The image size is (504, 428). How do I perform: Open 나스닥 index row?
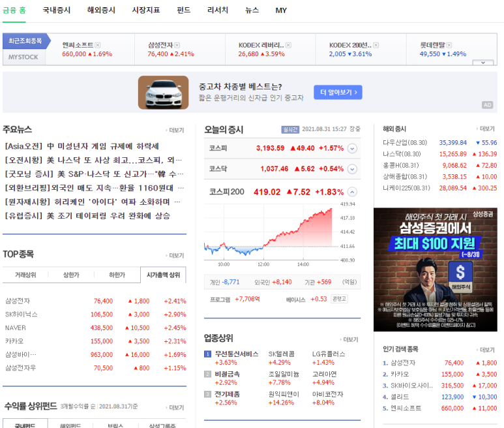[x=439, y=154]
